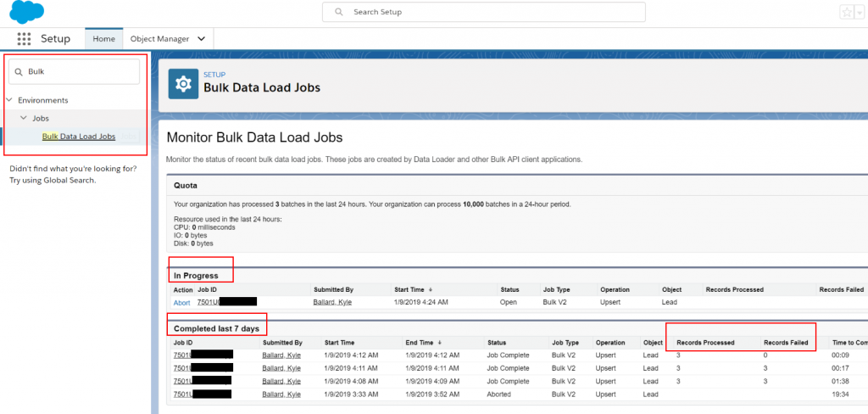The width and height of the screenshot is (868, 414).
Task: Focus the Search Setup field
Action: point(483,12)
